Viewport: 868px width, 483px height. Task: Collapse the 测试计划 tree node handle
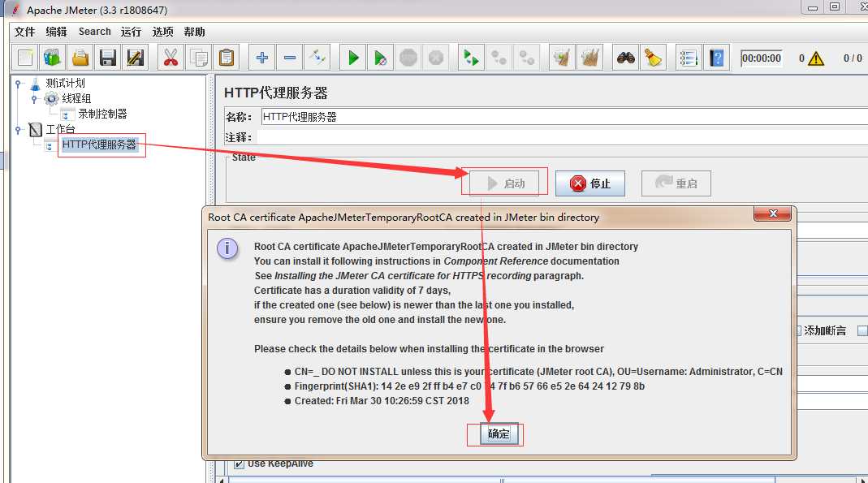point(18,84)
